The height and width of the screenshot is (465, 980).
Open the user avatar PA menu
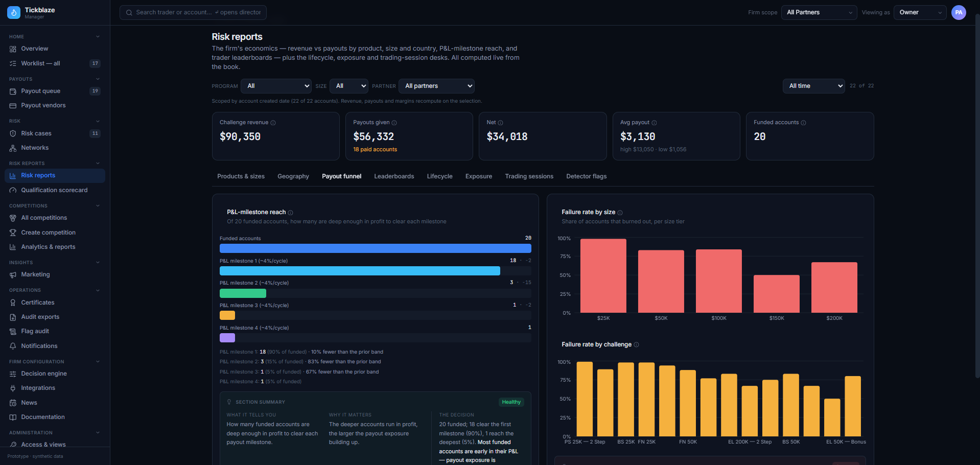959,12
